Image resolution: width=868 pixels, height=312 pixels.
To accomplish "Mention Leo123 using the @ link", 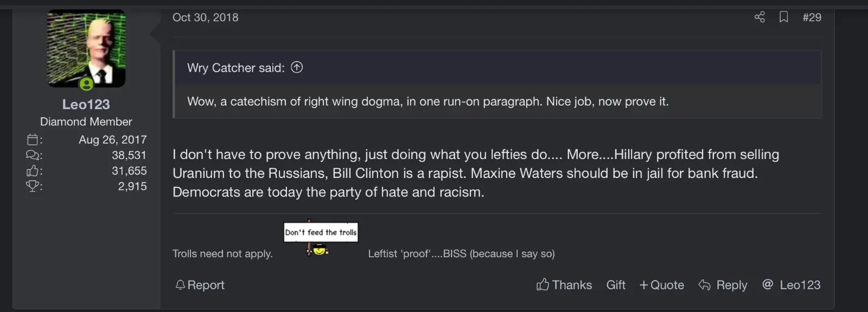I will pyautogui.click(x=791, y=285).
